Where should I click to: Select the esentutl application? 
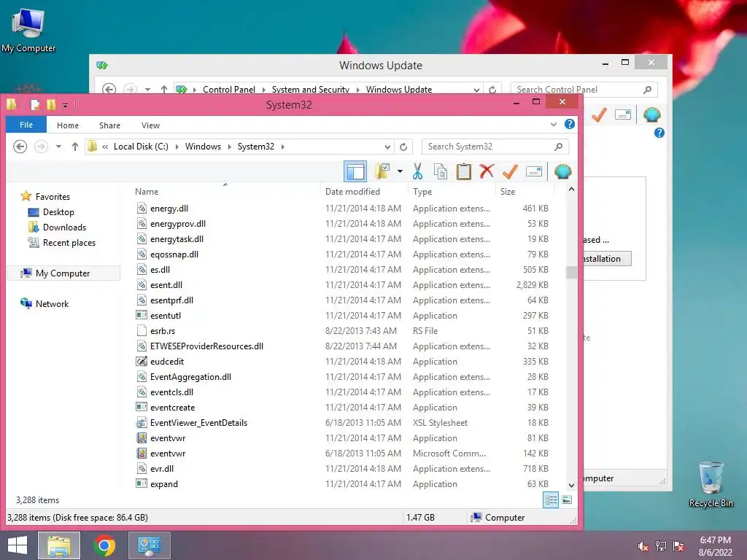pyautogui.click(x=166, y=316)
